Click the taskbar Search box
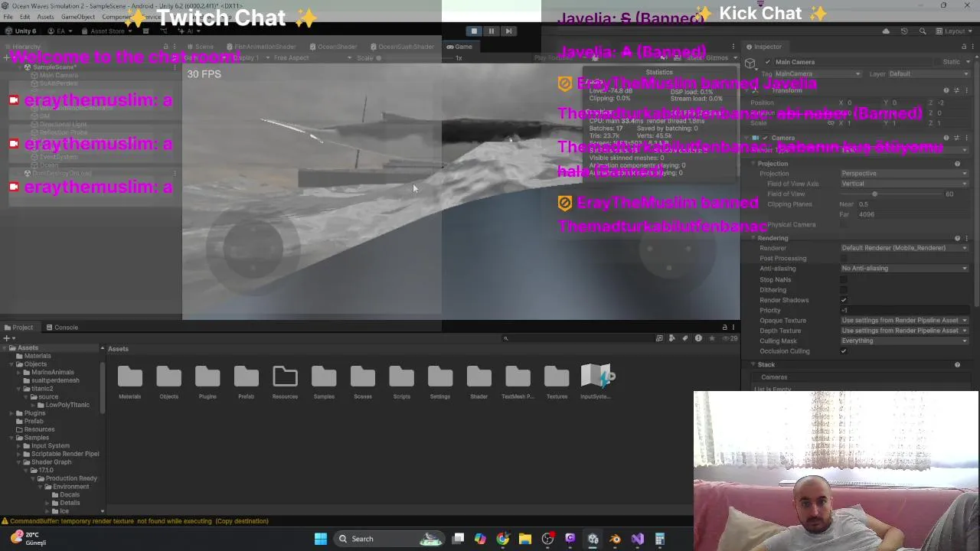The width and height of the screenshot is (980, 551). click(x=390, y=539)
